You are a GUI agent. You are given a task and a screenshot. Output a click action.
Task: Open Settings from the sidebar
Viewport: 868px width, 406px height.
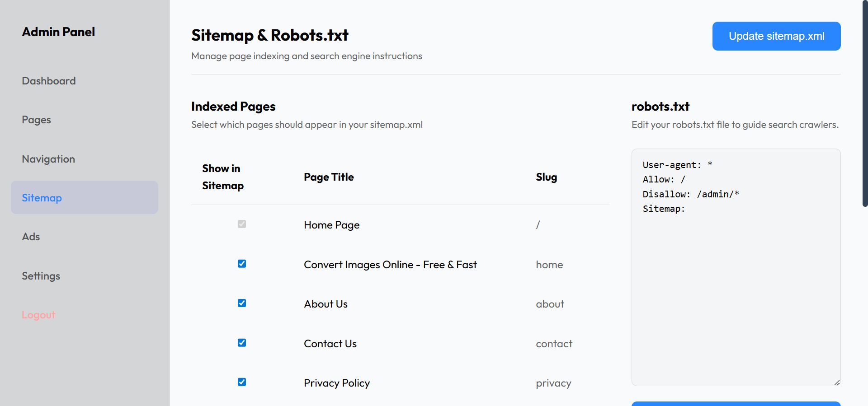pyautogui.click(x=41, y=276)
